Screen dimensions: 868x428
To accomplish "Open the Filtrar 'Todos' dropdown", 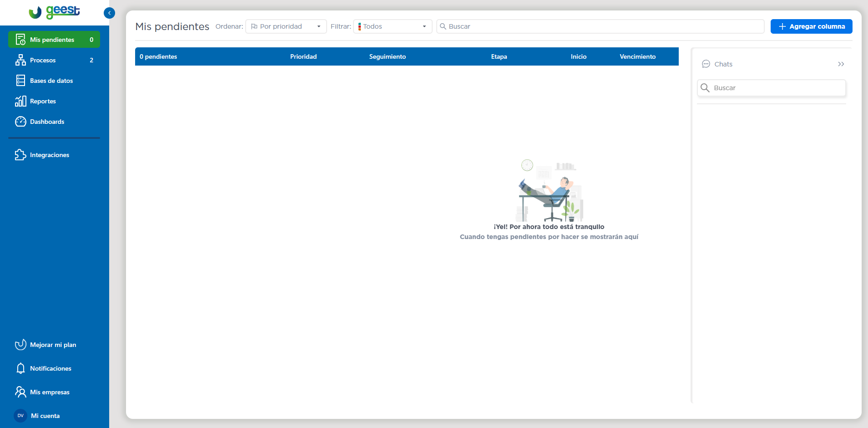I will tap(392, 26).
